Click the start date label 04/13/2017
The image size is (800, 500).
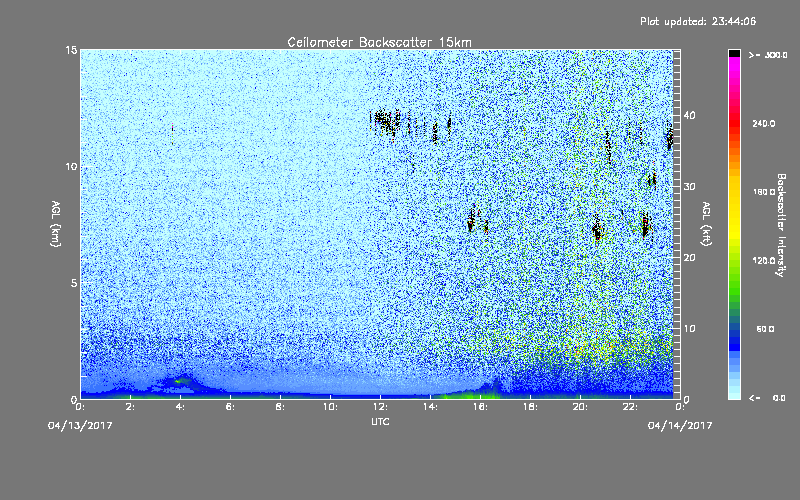point(80,426)
